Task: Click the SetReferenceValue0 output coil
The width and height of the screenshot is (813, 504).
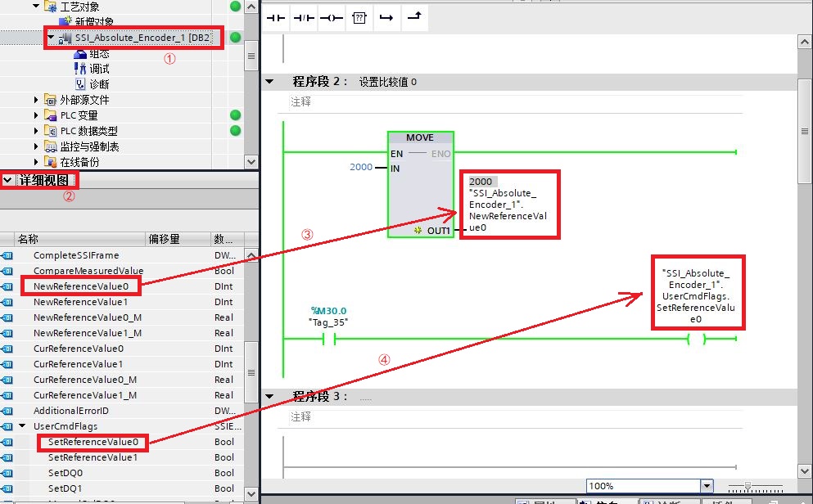Action: point(697,340)
